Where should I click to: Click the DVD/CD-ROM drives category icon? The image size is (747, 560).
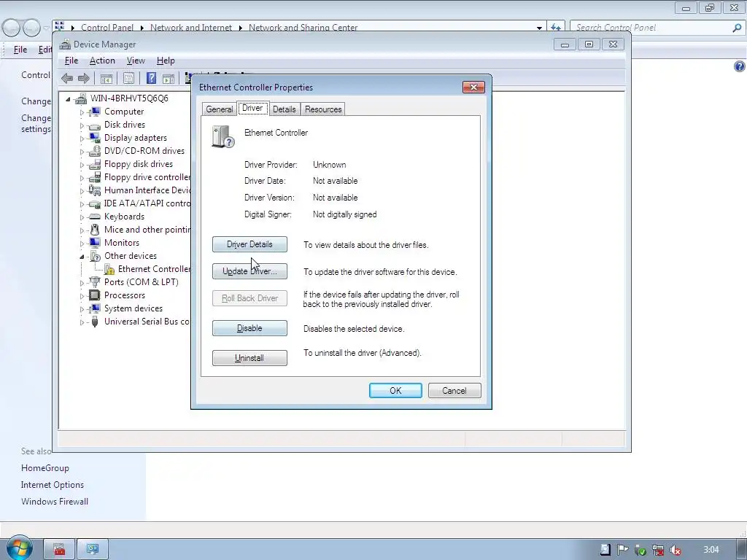(94, 151)
